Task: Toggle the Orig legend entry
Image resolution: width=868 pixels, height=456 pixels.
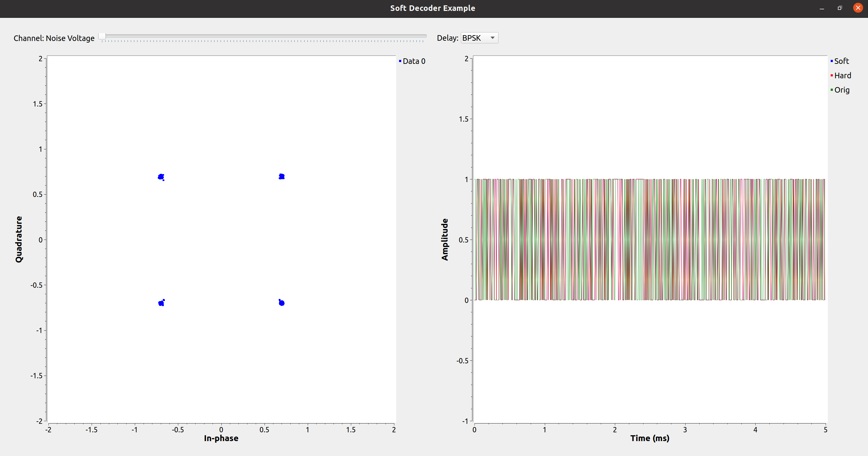Action: coord(841,90)
